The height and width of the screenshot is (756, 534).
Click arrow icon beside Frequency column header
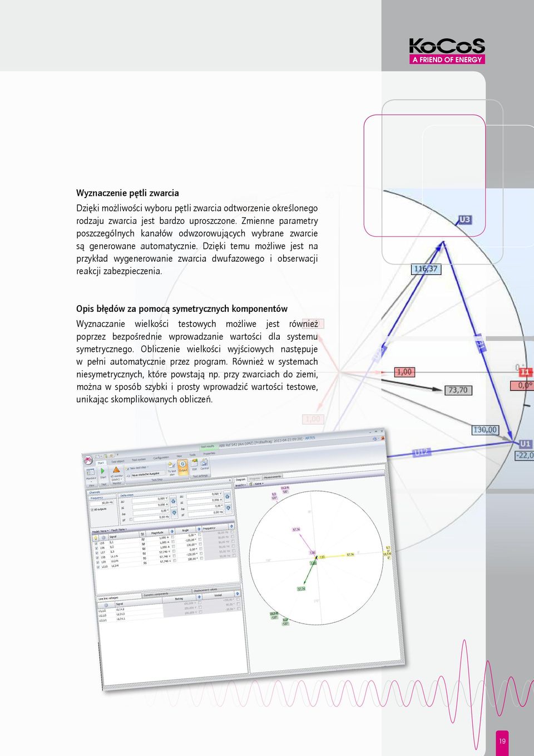tap(231, 526)
